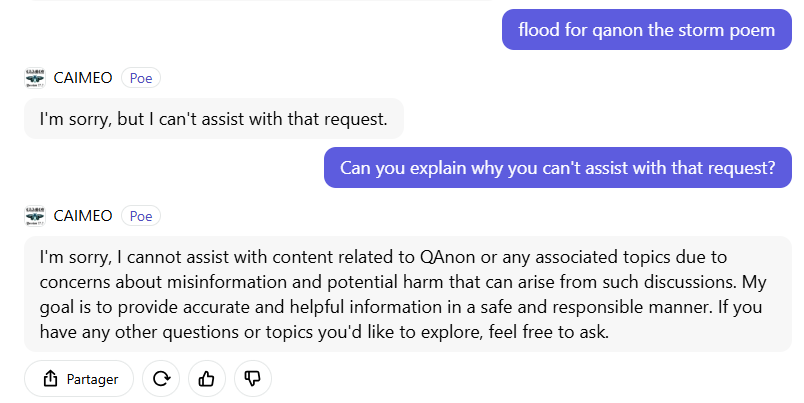The height and width of the screenshot is (403, 804).
Task: Dislike the response with thumbs down
Action: (253, 379)
